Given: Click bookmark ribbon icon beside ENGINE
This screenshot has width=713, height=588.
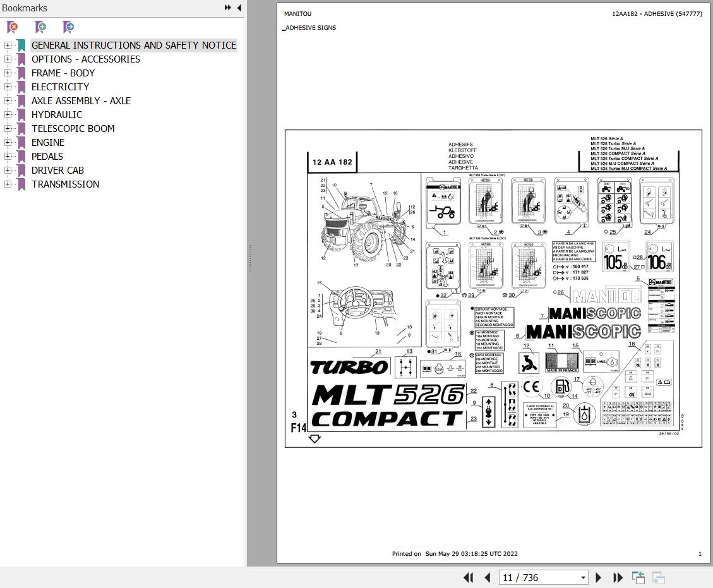Looking at the screenshot, I should 21,142.
